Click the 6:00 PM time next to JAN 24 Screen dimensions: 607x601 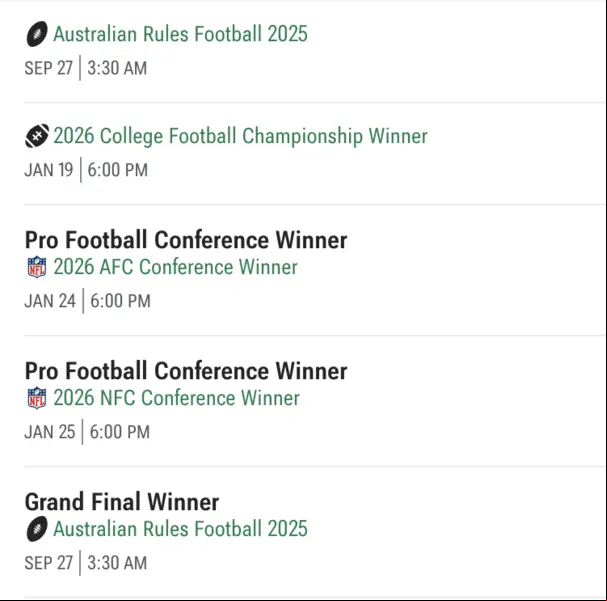[120, 301]
